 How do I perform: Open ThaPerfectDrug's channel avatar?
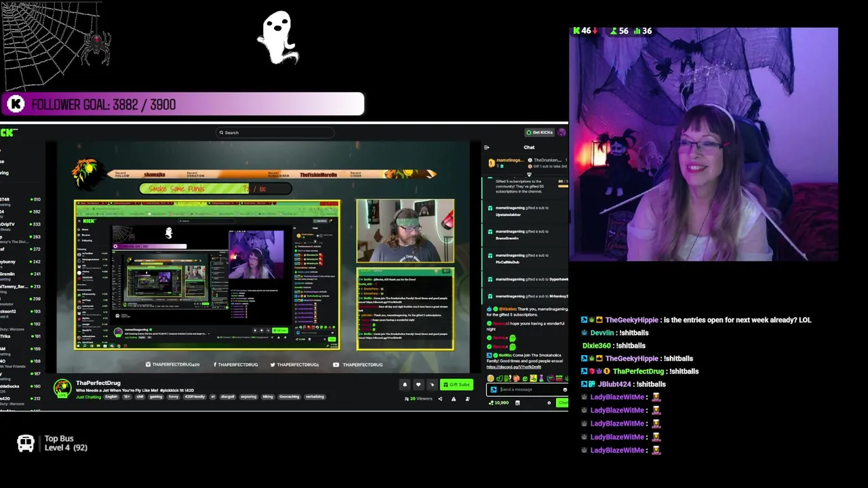[x=62, y=388]
